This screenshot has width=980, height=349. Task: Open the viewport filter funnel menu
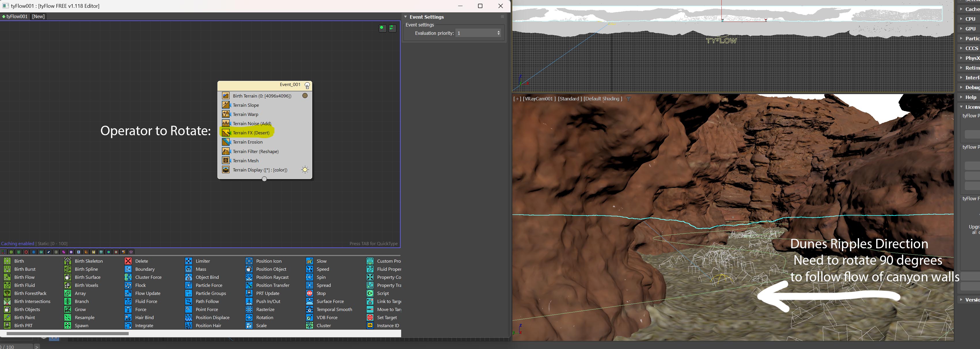[x=628, y=99]
